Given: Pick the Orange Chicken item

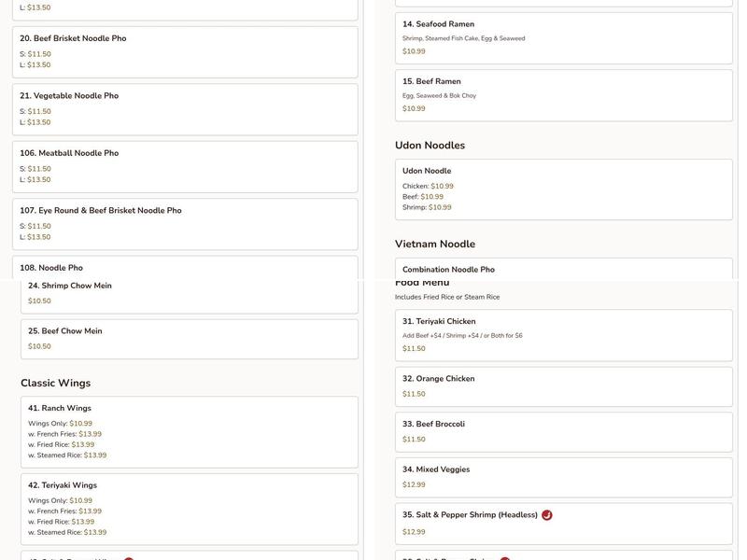Looking at the screenshot, I should [x=564, y=386].
